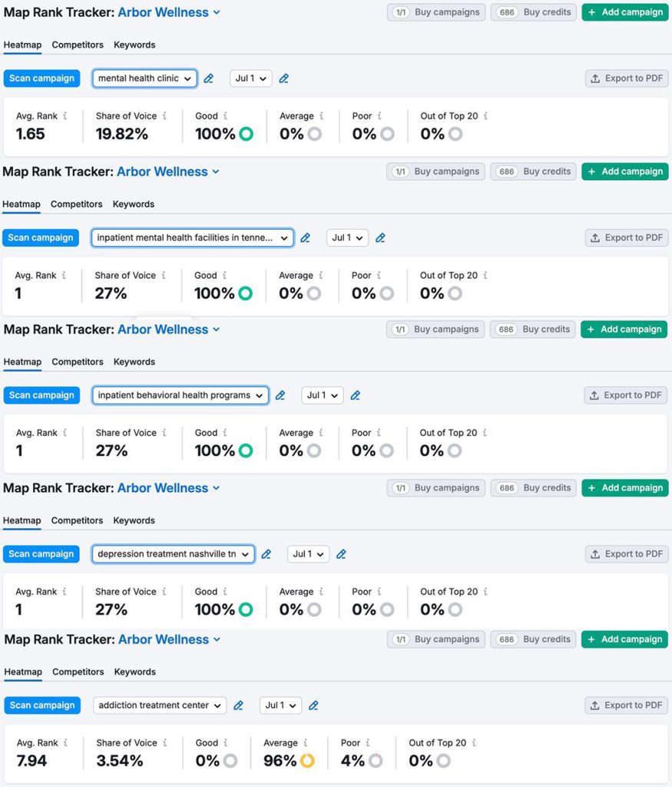The height and width of the screenshot is (787, 672).
Task: Open Competitors tab above "addiction treatment center" row
Action: click(x=78, y=672)
